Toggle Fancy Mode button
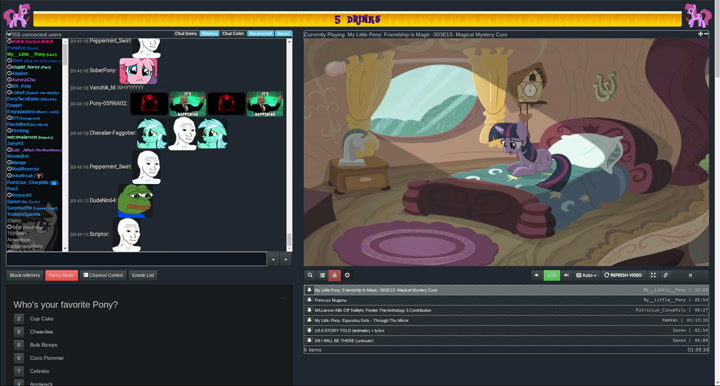 62,275
